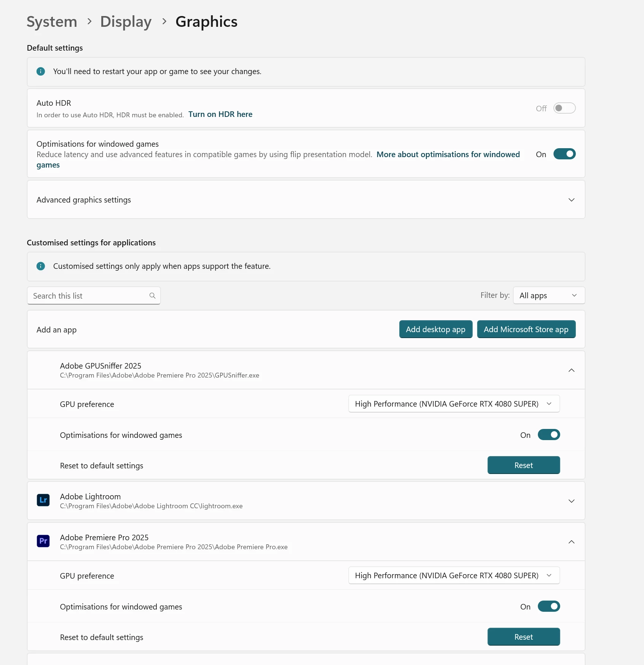Open More about optimisations for windowed games link

pyautogui.click(x=448, y=155)
